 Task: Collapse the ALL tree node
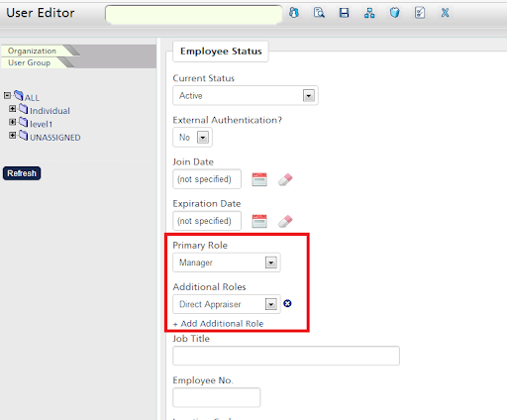pyautogui.click(x=7, y=95)
